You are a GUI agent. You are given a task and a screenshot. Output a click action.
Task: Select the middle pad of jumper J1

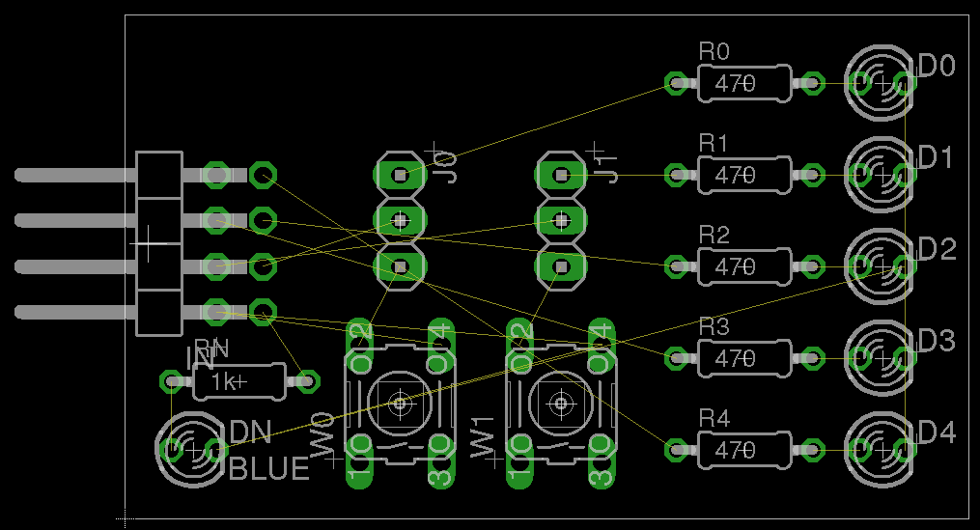[x=561, y=220]
